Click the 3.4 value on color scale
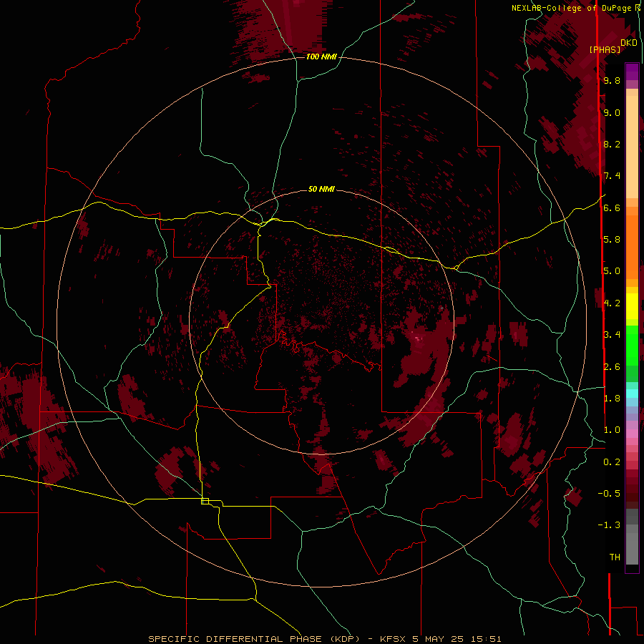 pos(612,334)
